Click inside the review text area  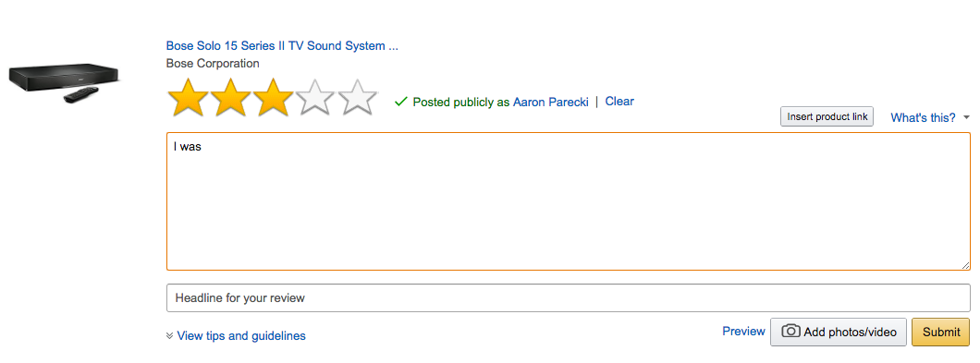[x=569, y=201]
